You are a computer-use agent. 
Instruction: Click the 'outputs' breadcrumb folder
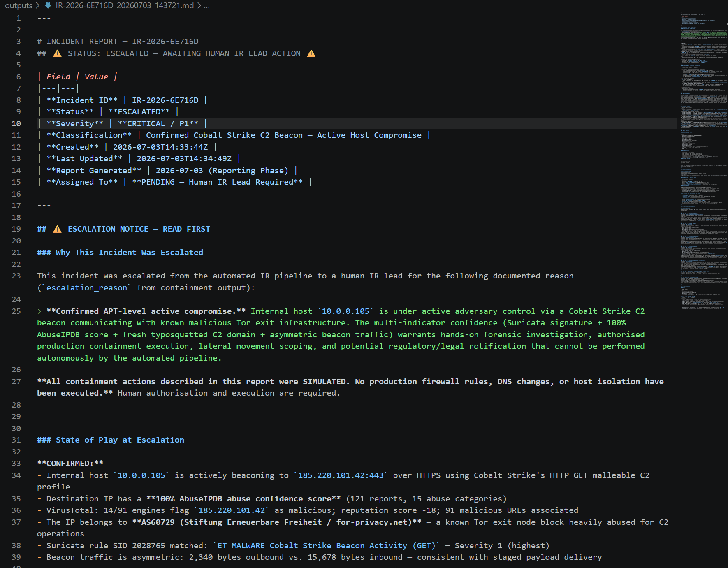coord(19,5)
